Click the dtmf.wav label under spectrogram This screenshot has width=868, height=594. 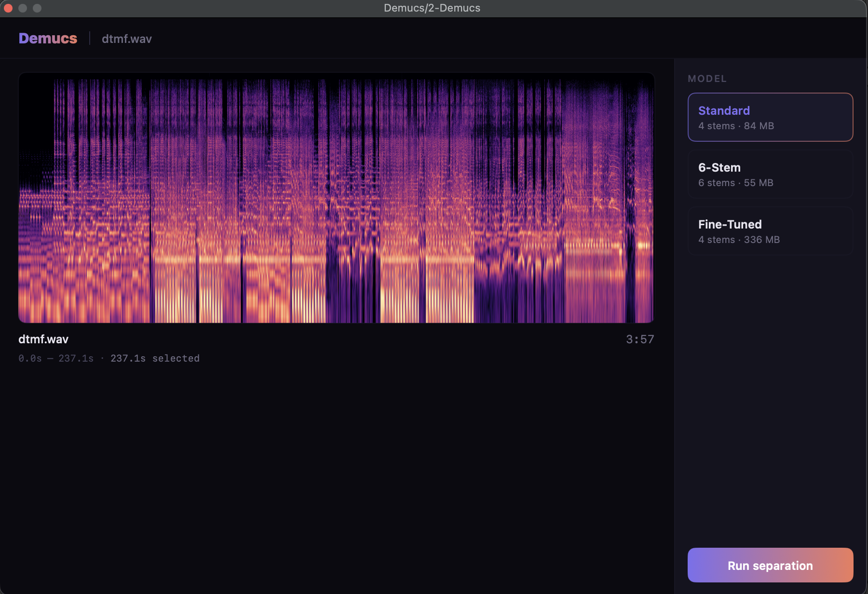click(x=43, y=339)
